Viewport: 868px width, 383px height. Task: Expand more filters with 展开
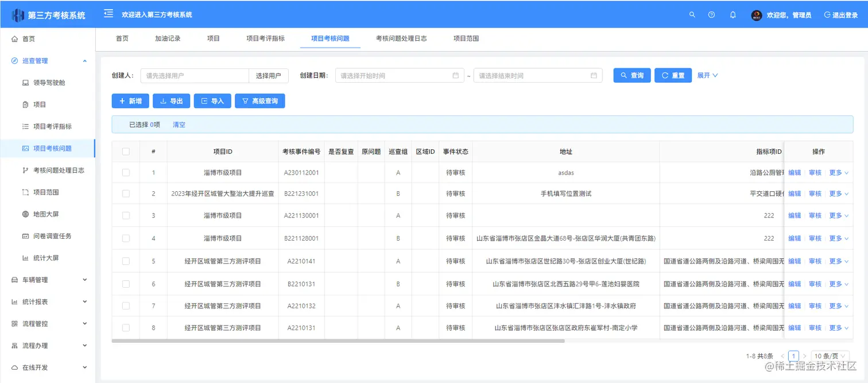pos(707,75)
